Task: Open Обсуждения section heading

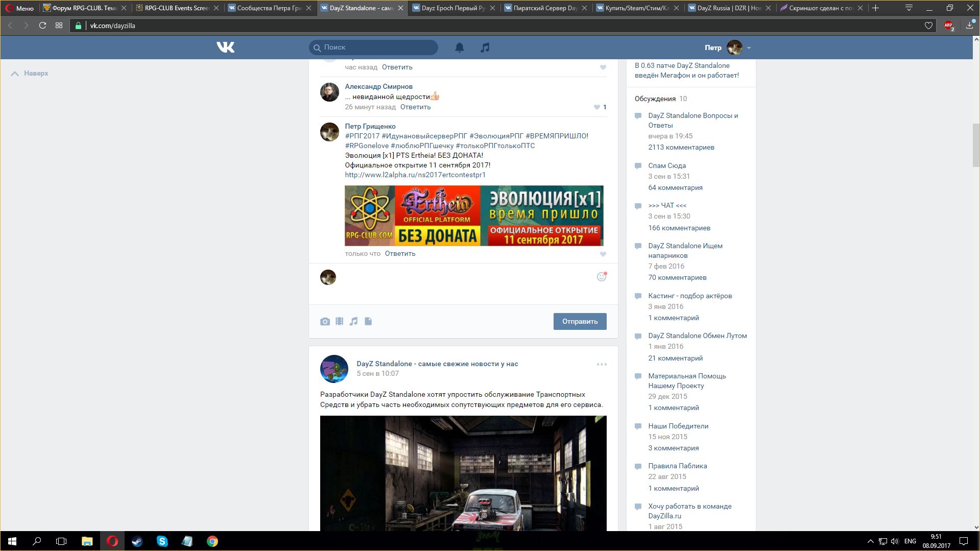Action: pos(655,99)
